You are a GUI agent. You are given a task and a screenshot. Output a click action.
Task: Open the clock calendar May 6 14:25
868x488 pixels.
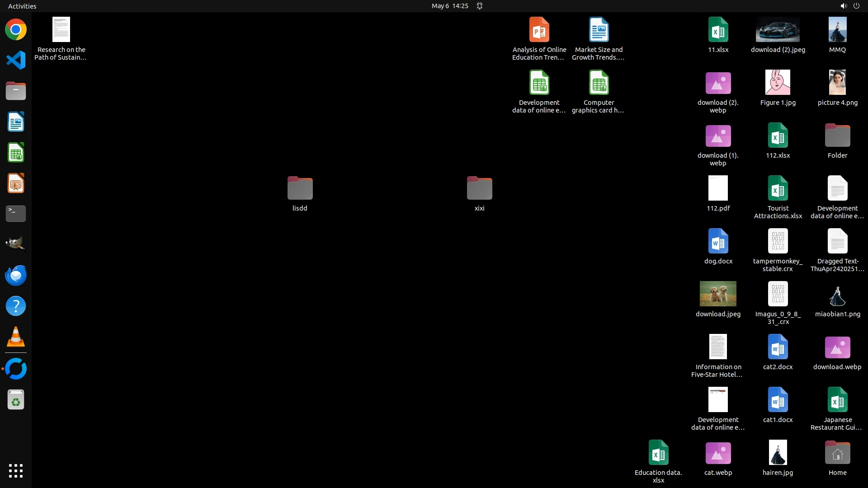coord(449,6)
